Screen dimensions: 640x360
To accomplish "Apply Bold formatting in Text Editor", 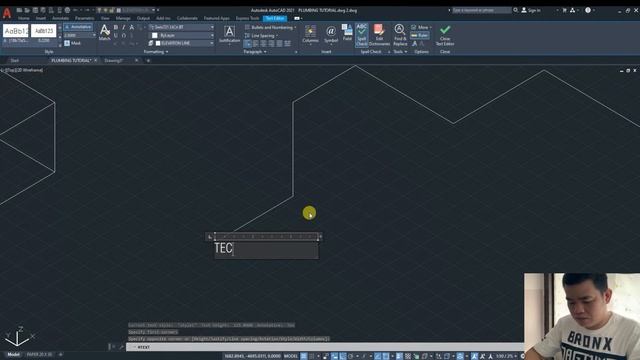I will pyautogui.click(x=116, y=27).
